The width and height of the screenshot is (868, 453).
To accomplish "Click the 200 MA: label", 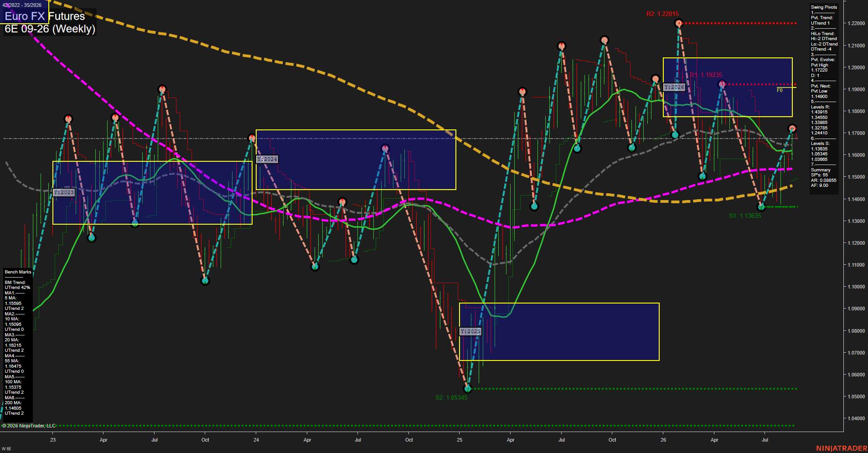I will point(13,403).
